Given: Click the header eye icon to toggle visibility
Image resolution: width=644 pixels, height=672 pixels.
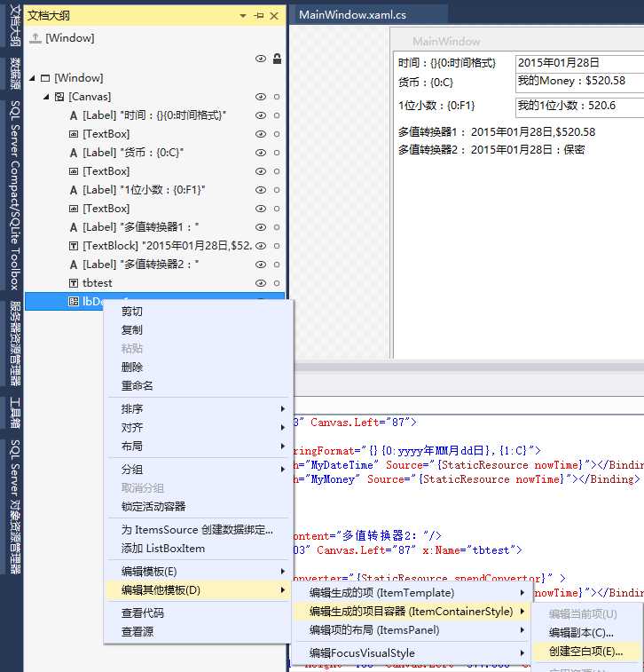Looking at the screenshot, I should point(260,59).
